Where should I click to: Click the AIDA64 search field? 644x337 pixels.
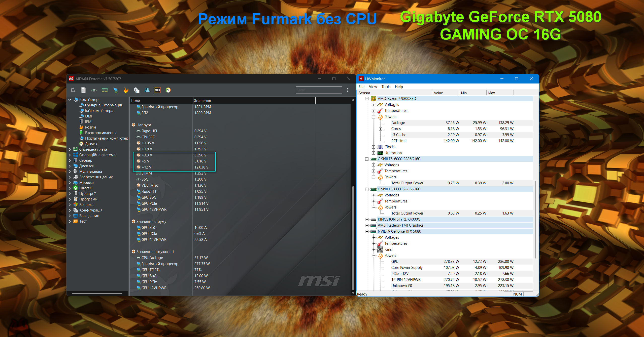coord(319,90)
